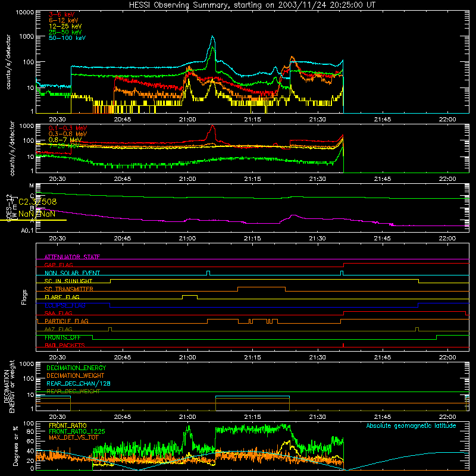Click the FRONT_RATIO_1225 legend label
This screenshot has height=476, width=476.
click(77, 431)
